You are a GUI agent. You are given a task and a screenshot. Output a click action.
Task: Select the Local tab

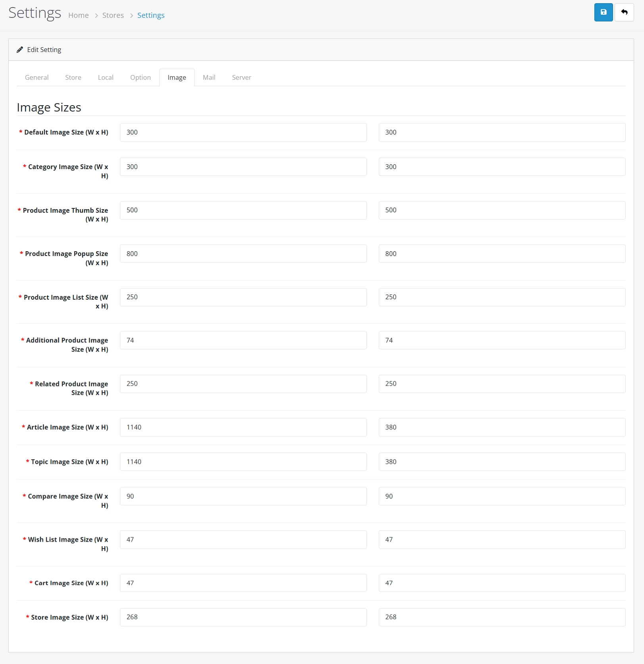click(x=106, y=77)
